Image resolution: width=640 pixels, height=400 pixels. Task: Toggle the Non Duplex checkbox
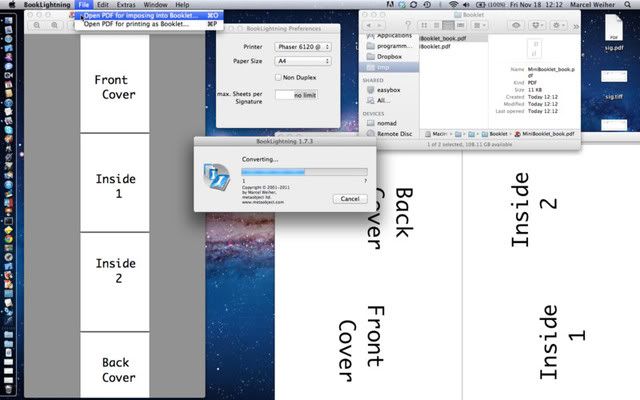(x=278, y=77)
